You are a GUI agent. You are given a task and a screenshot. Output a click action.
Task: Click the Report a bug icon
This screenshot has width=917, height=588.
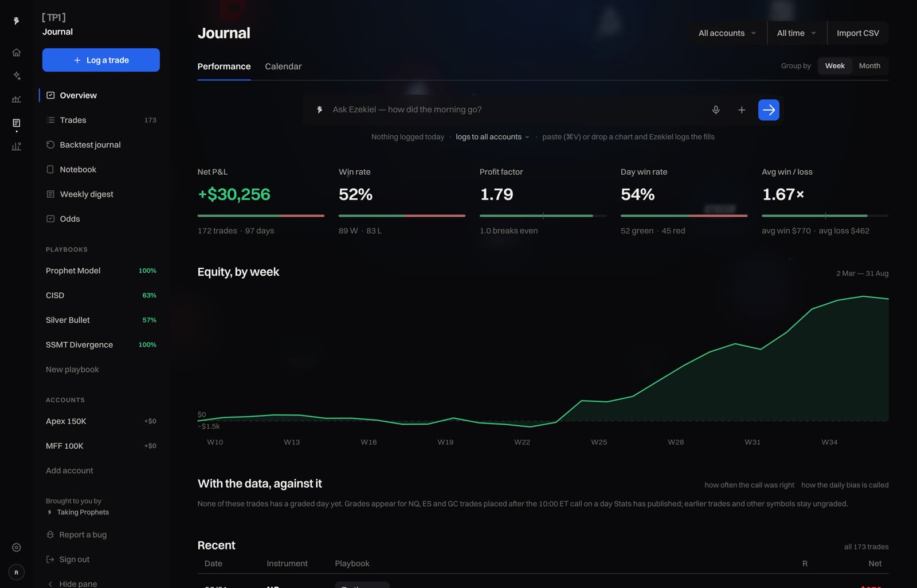[x=50, y=534]
